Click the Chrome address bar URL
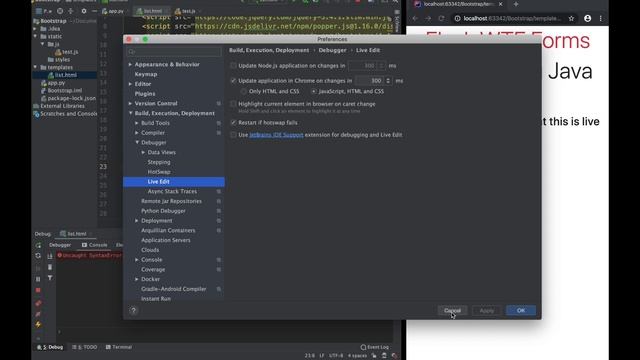The height and width of the screenshot is (360, 640). [512, 18]
